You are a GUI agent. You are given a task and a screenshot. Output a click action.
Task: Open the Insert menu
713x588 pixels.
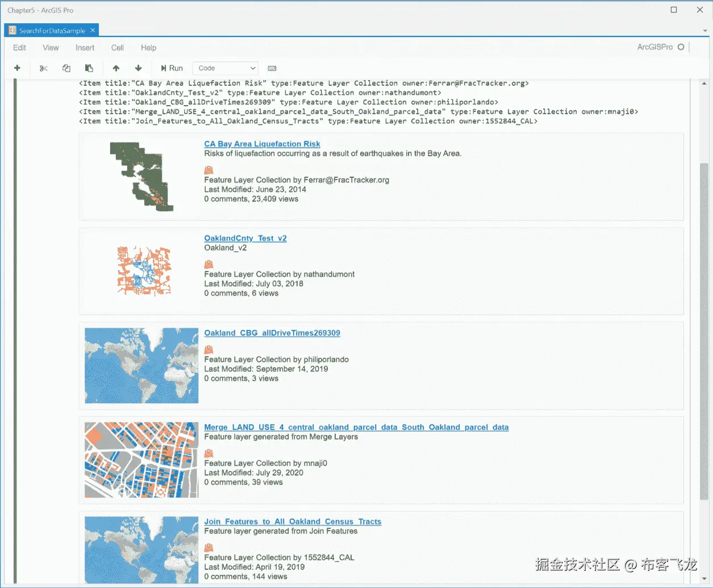[85, 48]
